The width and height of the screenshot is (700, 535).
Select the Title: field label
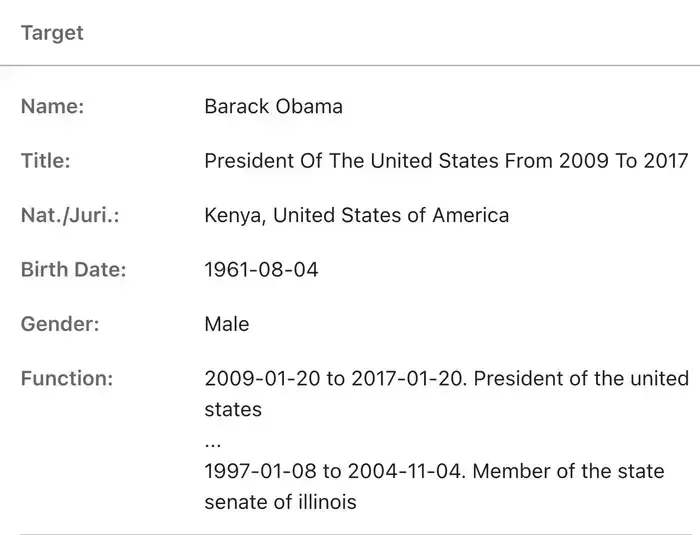coord(46,161)
